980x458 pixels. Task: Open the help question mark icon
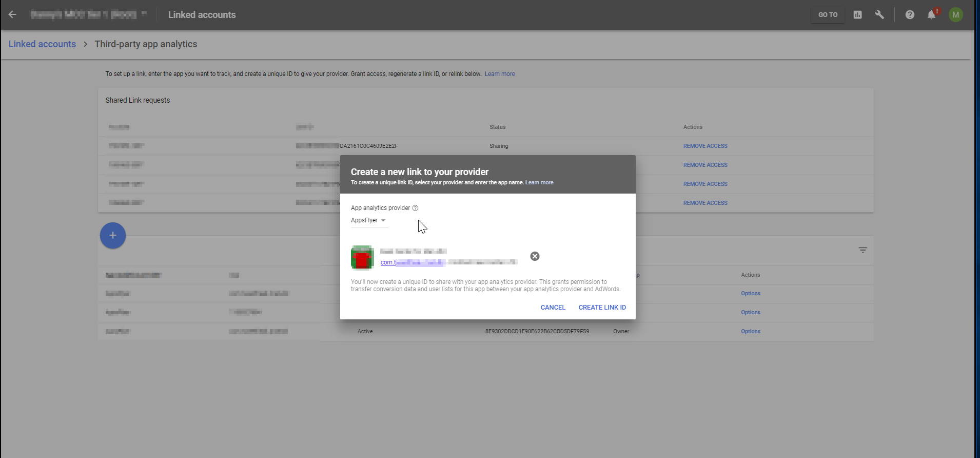910,14
